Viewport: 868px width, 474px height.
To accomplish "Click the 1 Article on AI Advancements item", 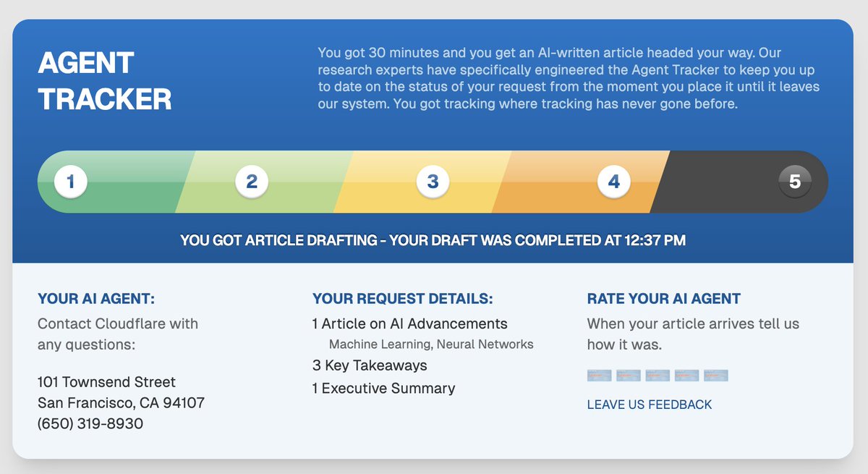I will point(410,323).
